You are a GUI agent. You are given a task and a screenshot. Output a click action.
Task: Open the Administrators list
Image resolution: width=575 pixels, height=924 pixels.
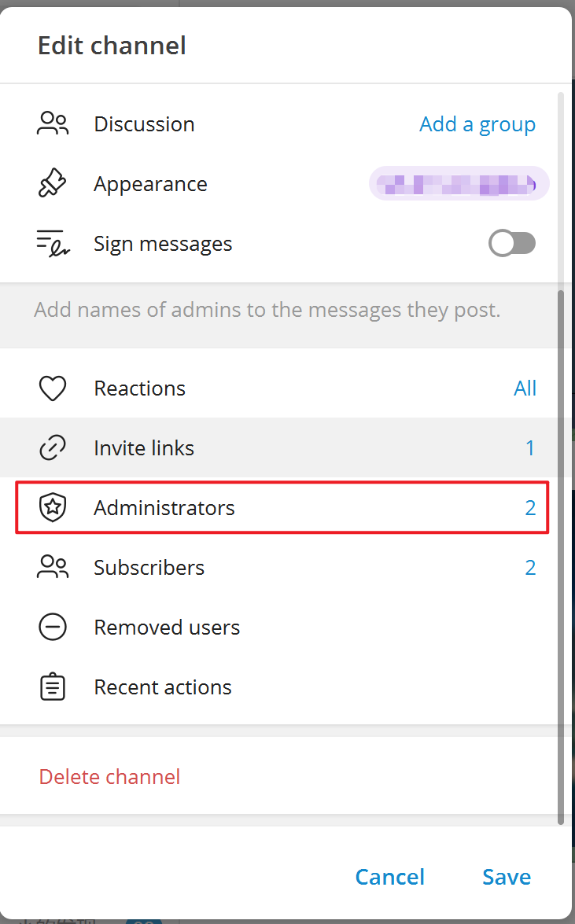point(164,508)
